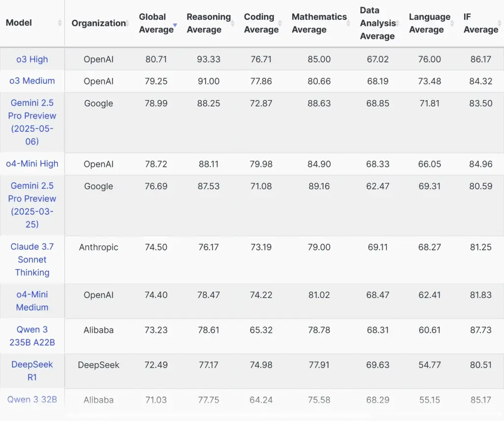Open Gemini 2.5 Pro Preview (2025-03-25) link
504x421 pixels.
(x=32, y=205)
